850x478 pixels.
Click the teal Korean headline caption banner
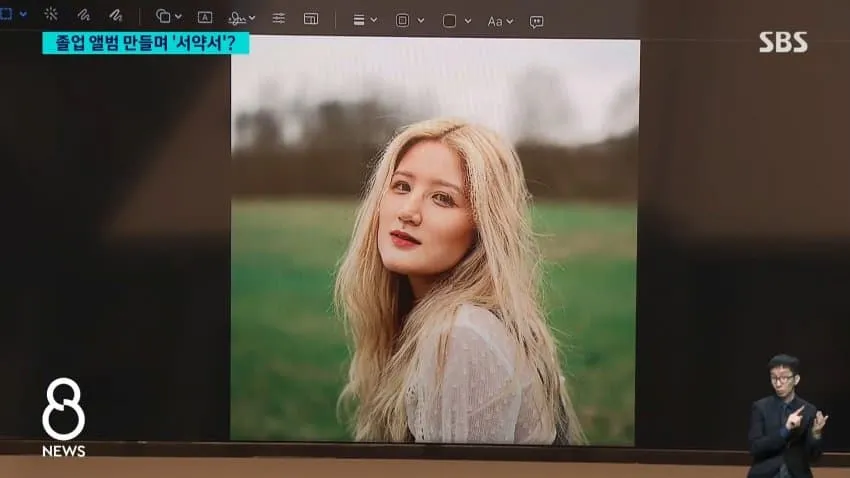tap(146, 43)
